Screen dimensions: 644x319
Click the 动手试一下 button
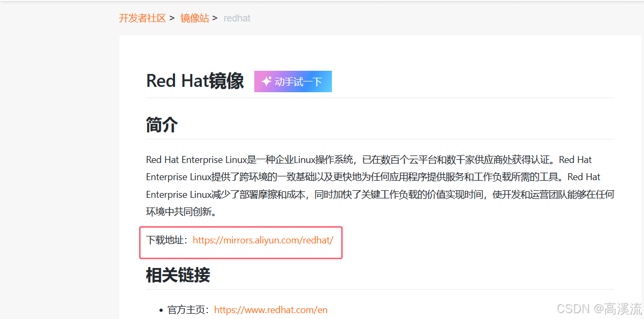tap(293, 81)
